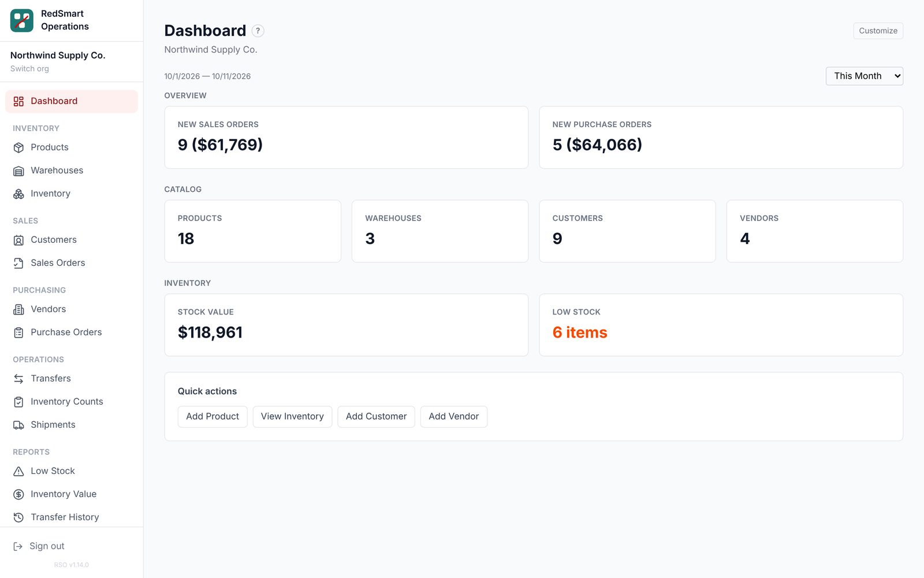The height and width of the screenshot is (578, 924).
Task: Click the Add Product quick action
Action: tap(213, 416)
